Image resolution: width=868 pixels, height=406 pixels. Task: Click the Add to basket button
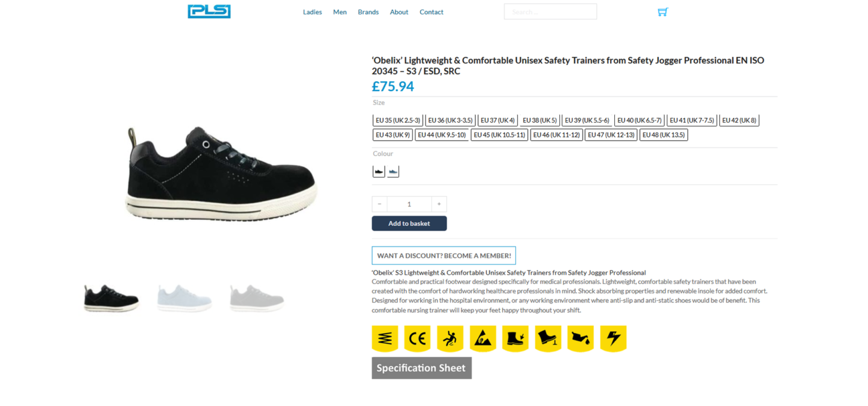(x=409, y=223)
